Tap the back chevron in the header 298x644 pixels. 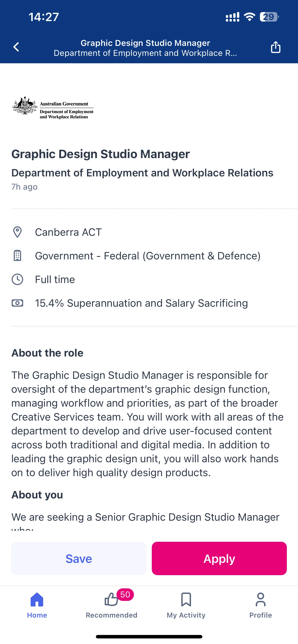(16, 47)
